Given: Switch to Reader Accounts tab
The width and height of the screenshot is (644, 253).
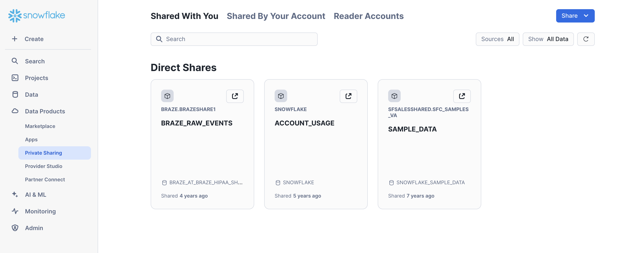Looking at the screenshot, I should [x=368, y=16].
